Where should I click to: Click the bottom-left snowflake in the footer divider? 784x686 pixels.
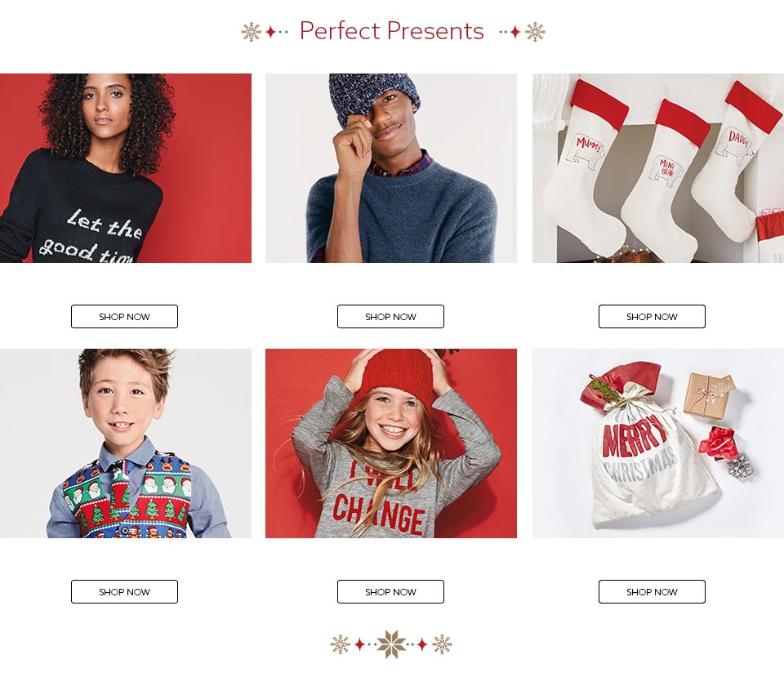click(341, 644)
